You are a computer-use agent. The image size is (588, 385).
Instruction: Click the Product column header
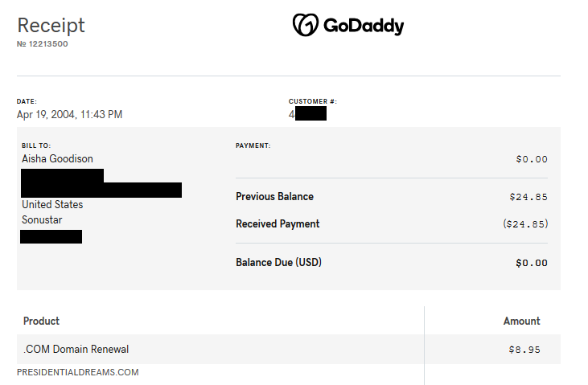point(41,321)
